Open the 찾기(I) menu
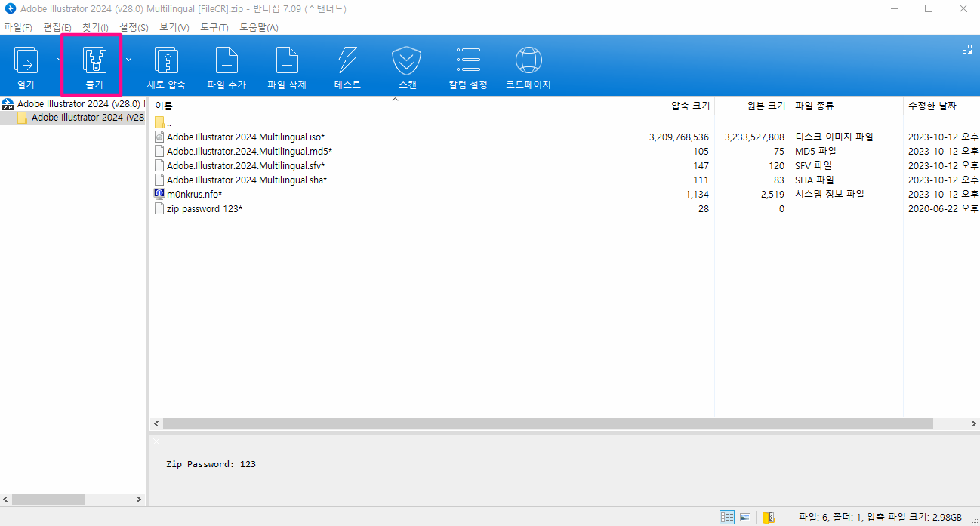The width and height of the screenshot is (980, 526). [95, 27]
